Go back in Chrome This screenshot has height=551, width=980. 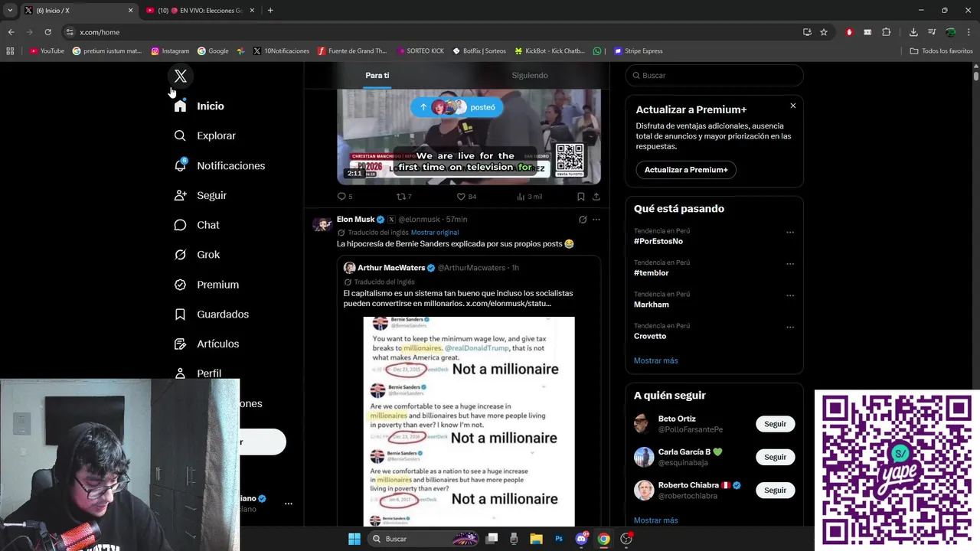coord(11,32)
